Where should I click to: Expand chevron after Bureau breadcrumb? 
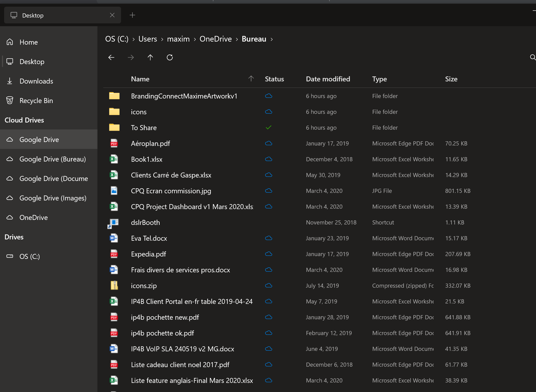point(272,39)
